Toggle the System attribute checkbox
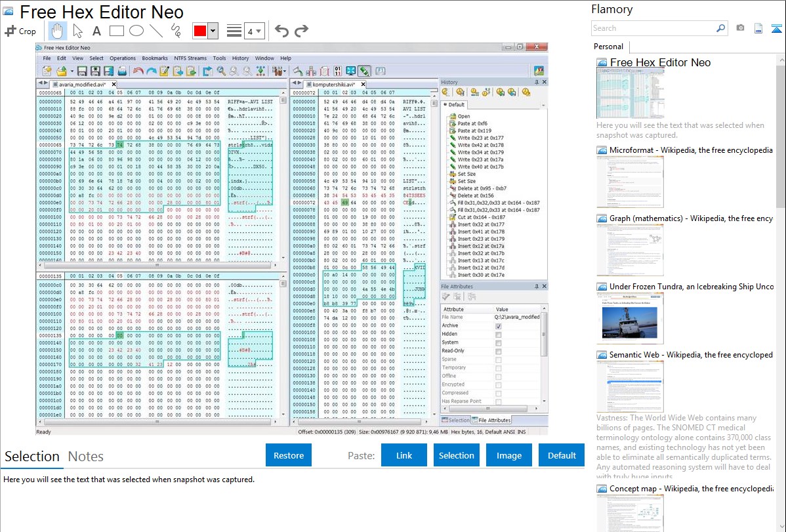Viewport: 786px width, 532px height. [498, 343]
